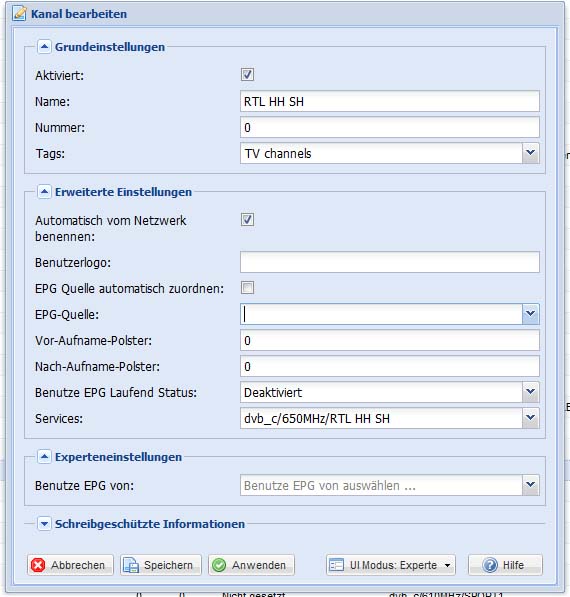The width and height of the screenshot is (570, 597).
Task: Click the Kanal bearbeiten edit icon
Action: point(19,14)
